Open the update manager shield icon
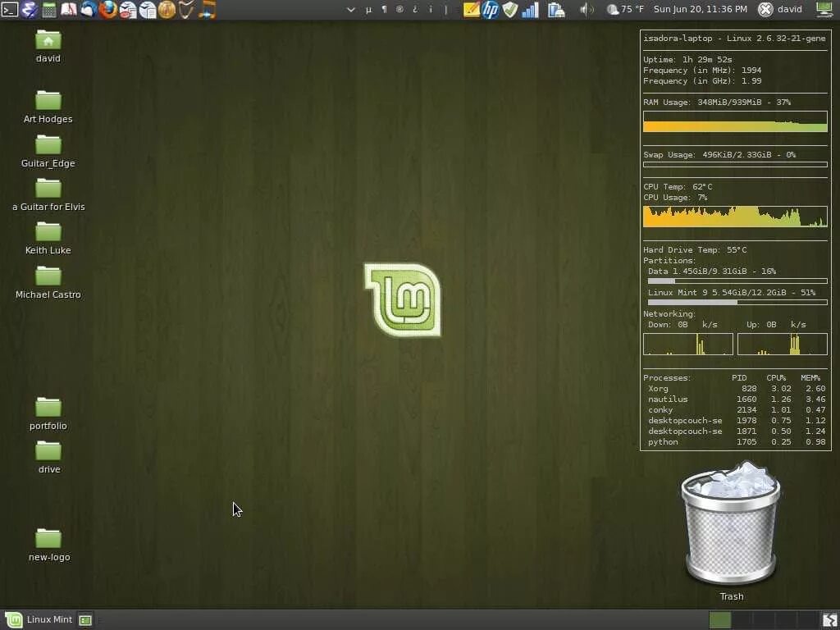840x630 pixels. coord(510,9)
